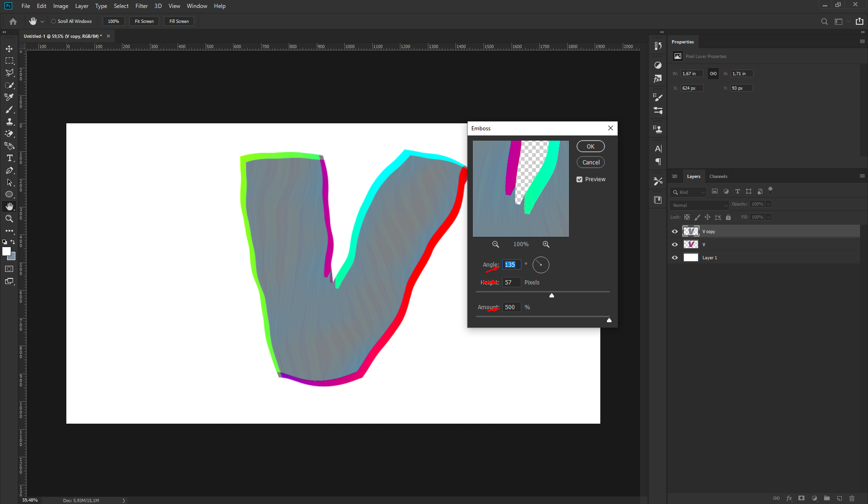Reset default foreground and background colors

pos(5,242)
